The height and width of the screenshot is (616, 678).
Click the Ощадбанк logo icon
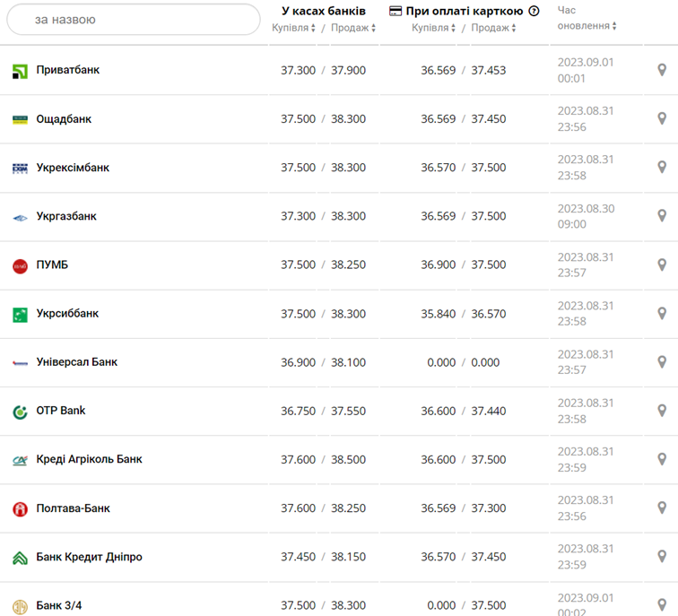point(20,119)
